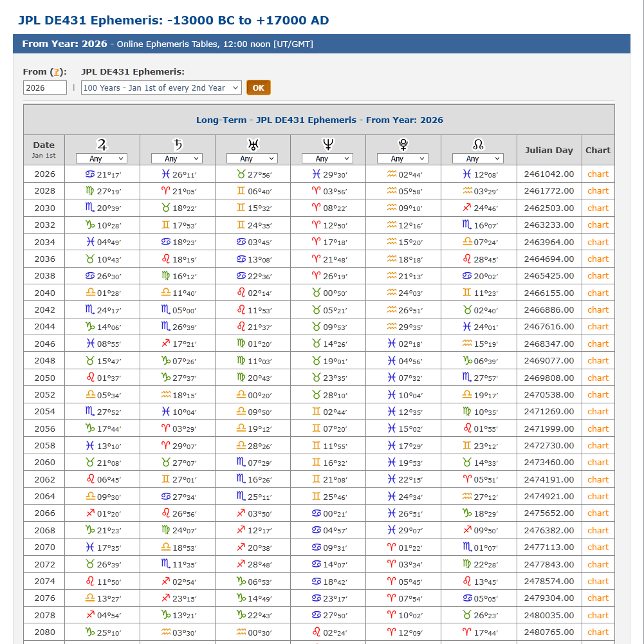The width and height of the screenshot is (644, 644).
Task: Click the Cancer glyph in 2026 Jupiter cell
Action: point(90,174)
